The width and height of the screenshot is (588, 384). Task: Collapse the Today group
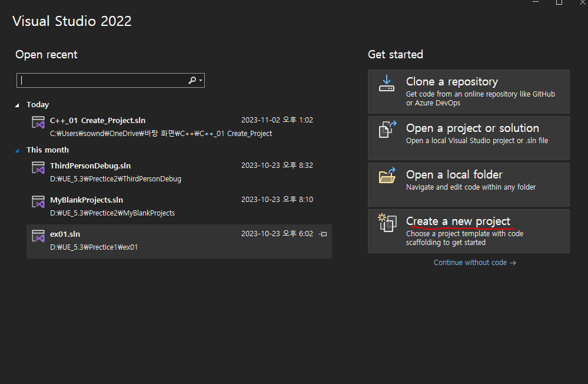click(17, 105)
